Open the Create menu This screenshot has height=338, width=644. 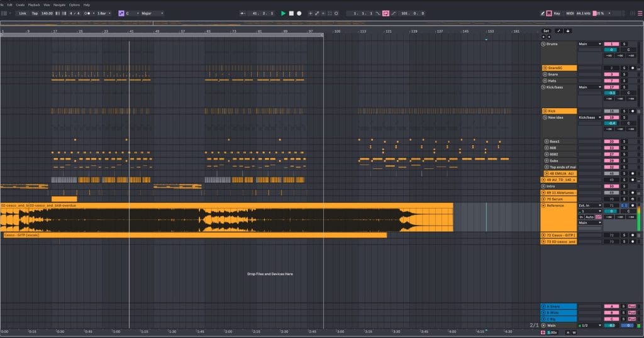coord(20,4)
